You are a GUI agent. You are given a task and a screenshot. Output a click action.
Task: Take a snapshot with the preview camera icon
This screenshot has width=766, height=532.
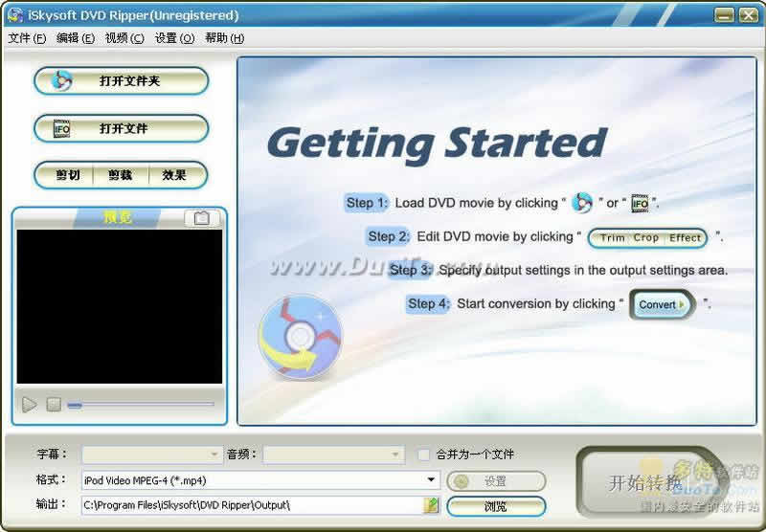(202, 218)
